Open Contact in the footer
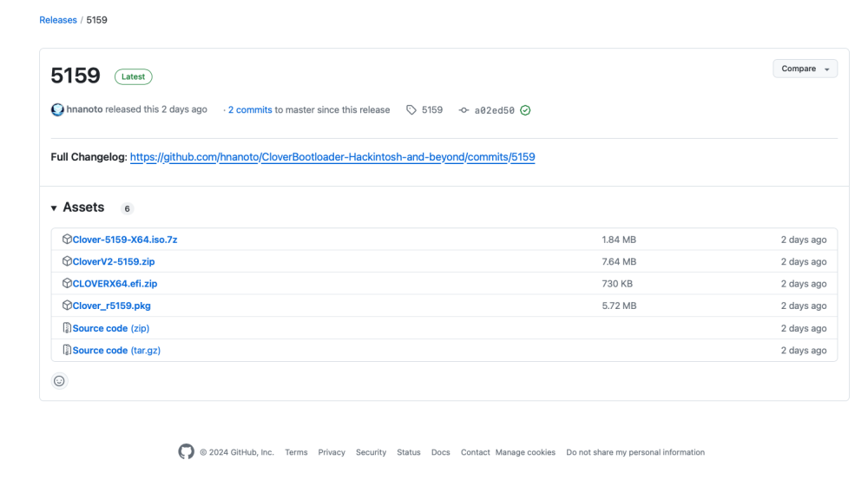Viewport: 868px width, 480px height. pos(475,452)
